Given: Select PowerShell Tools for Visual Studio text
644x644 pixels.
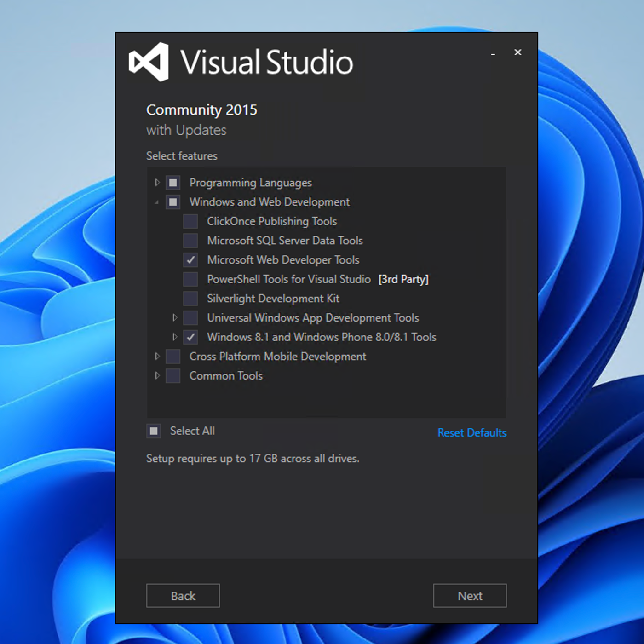Looking at the screenshot, I should click(289, 279).
